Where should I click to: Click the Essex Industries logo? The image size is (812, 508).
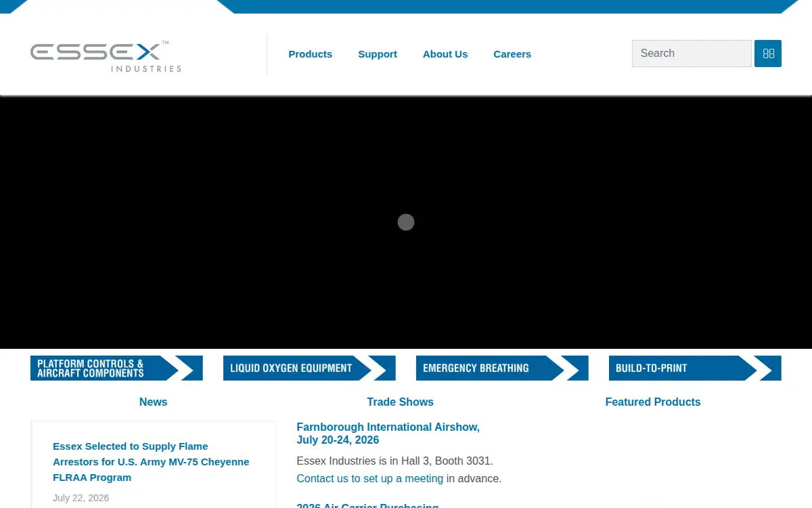[x=106, y=57]
